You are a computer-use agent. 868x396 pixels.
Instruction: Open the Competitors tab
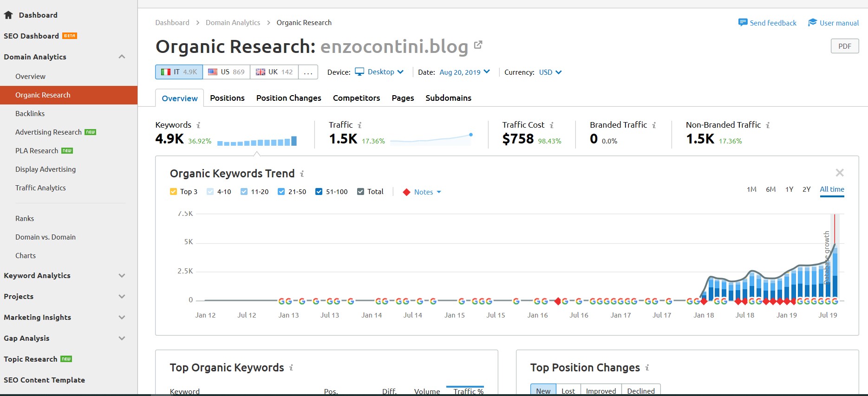pos(356,98)
